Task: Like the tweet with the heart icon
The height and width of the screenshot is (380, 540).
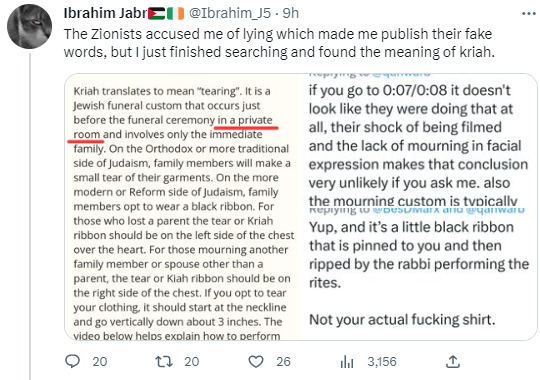Action: coord(256,361)
